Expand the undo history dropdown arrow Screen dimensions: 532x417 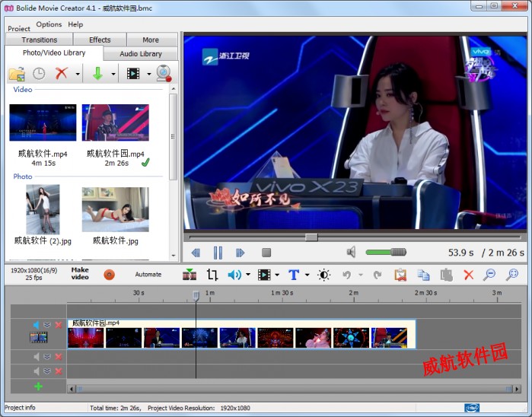click(361, 275)
